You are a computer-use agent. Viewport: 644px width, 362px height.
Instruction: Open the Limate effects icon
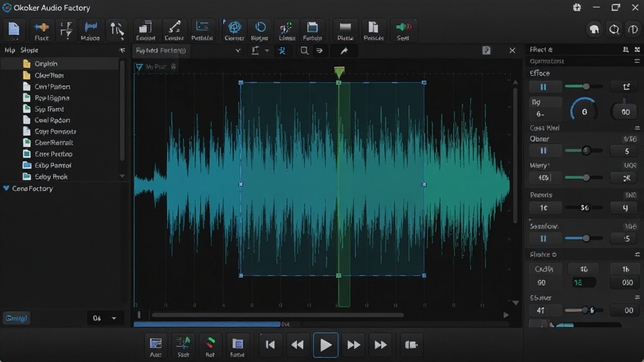(x=287, y=31)
